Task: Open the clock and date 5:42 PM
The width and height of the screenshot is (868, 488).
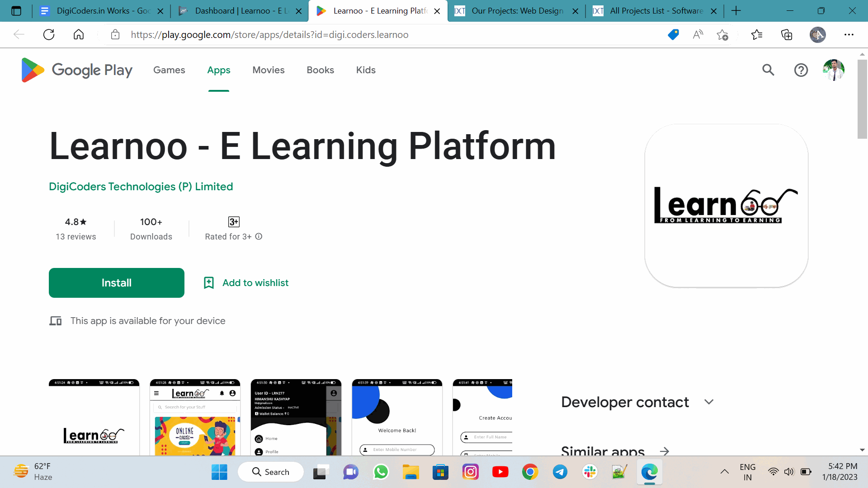Action: point(840,472)
